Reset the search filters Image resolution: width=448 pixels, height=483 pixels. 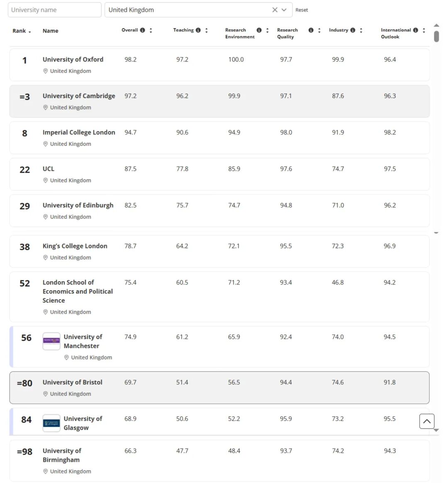302,10
